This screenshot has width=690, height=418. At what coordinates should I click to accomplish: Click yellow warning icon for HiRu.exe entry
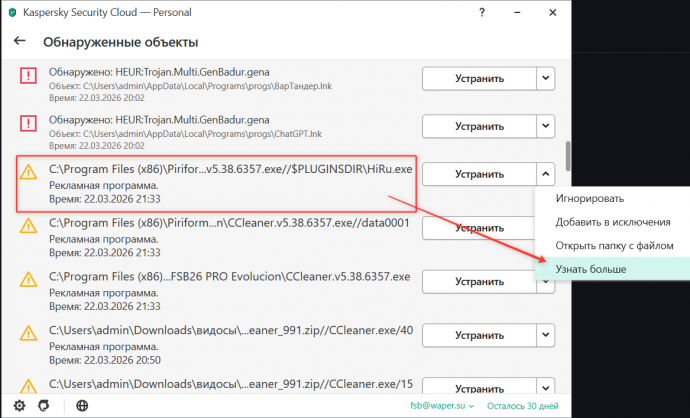[29, 173]
